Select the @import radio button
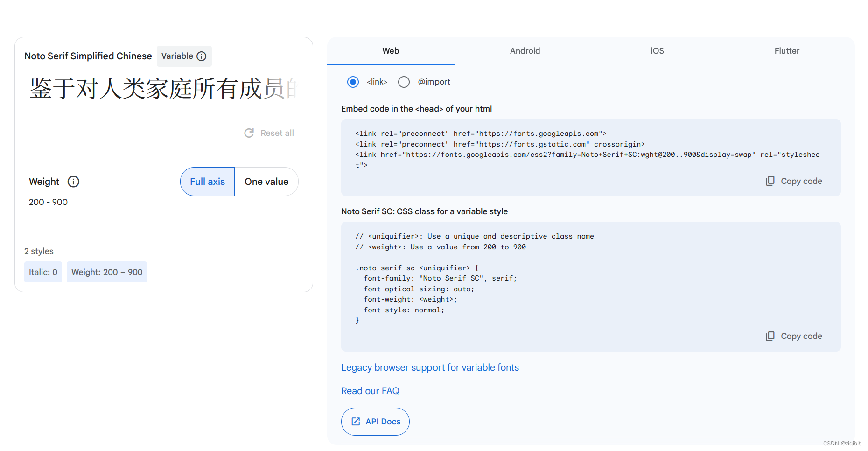The width and height of the screenshot is (868, 451). pyautogui.click(x=404, y=82)
